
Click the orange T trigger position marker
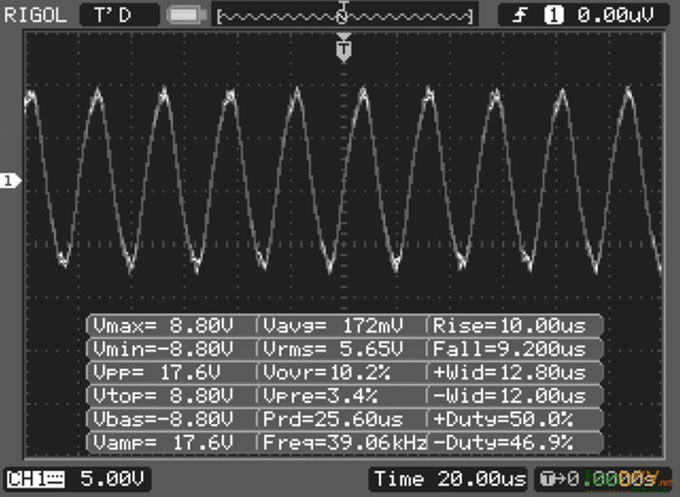click(345, 47)
